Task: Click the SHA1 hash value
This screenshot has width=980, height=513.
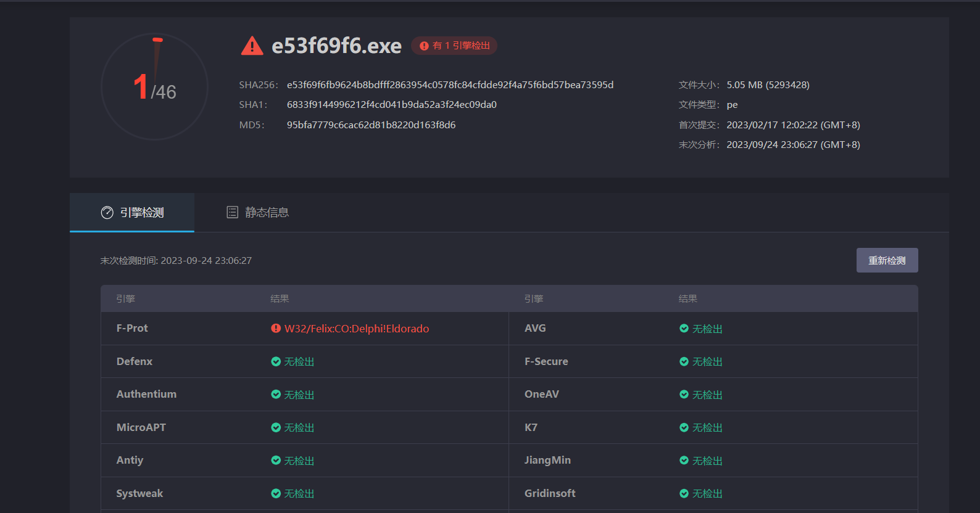Action: (x=392, y=105)
